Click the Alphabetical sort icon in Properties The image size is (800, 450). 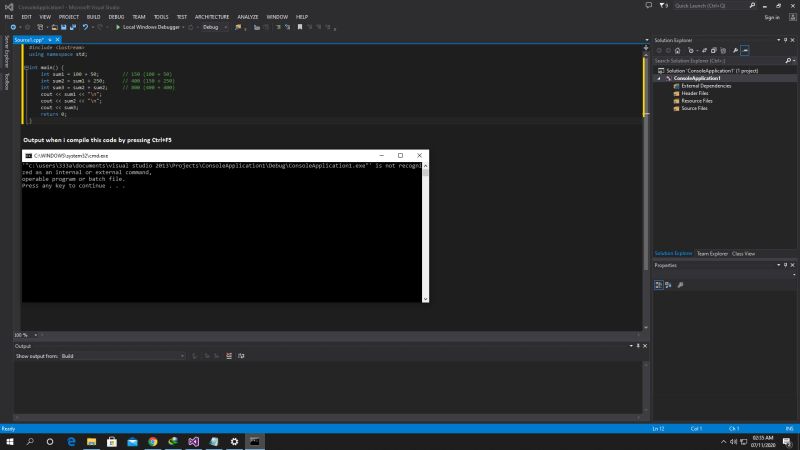point(668,285)
